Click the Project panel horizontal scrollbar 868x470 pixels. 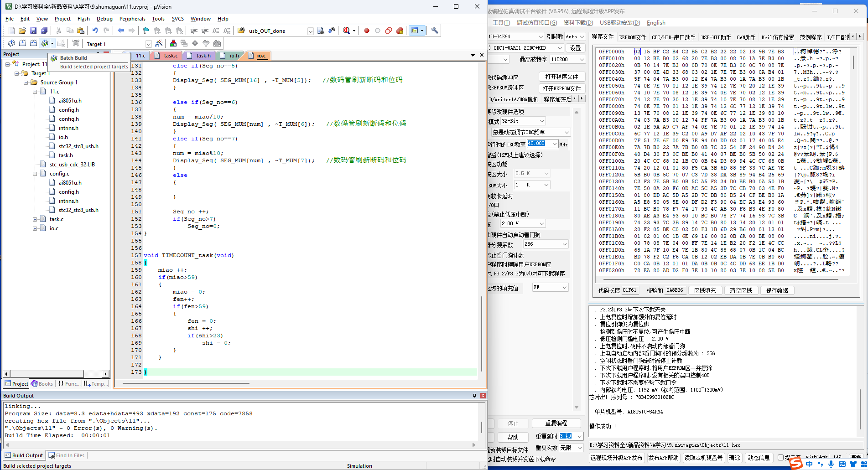pyautogui.click(x=48, y=374)
